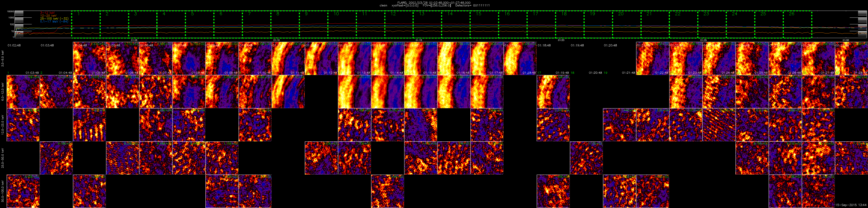The height and width of the screenshot is (208, 868).
Task: Click the '01:25' time axis tick label
Action: [x=703, y=40]
